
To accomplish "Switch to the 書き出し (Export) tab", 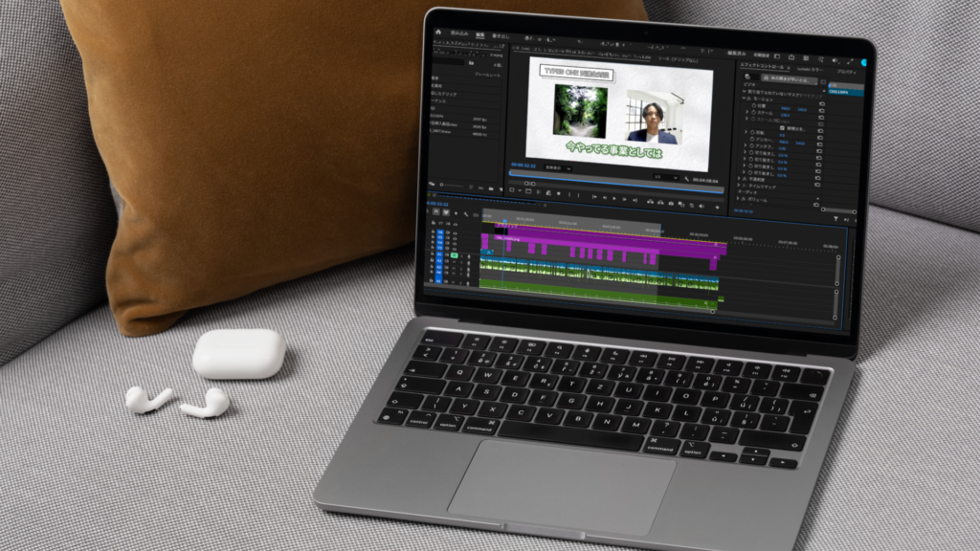I will pyautogui.click(x=501, y=37).
